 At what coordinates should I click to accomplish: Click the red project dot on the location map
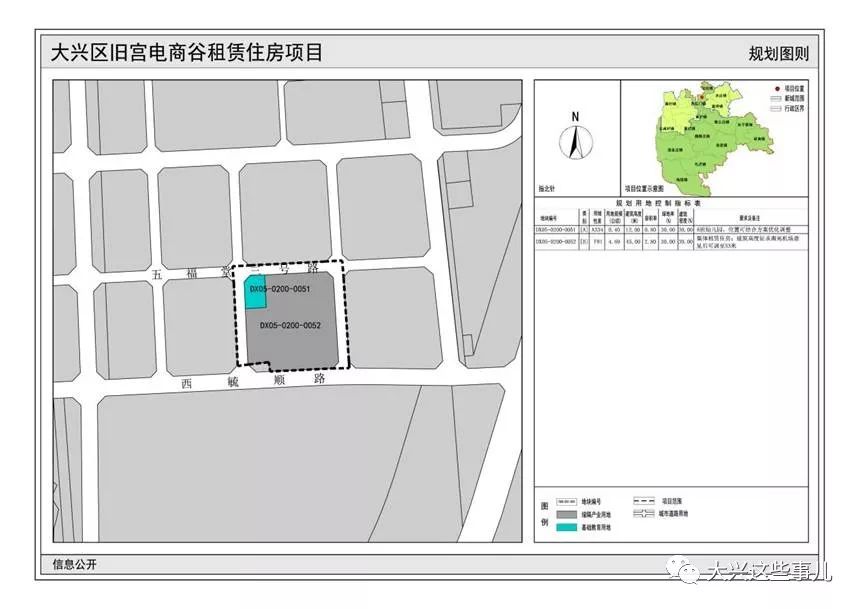coord(701,96)
